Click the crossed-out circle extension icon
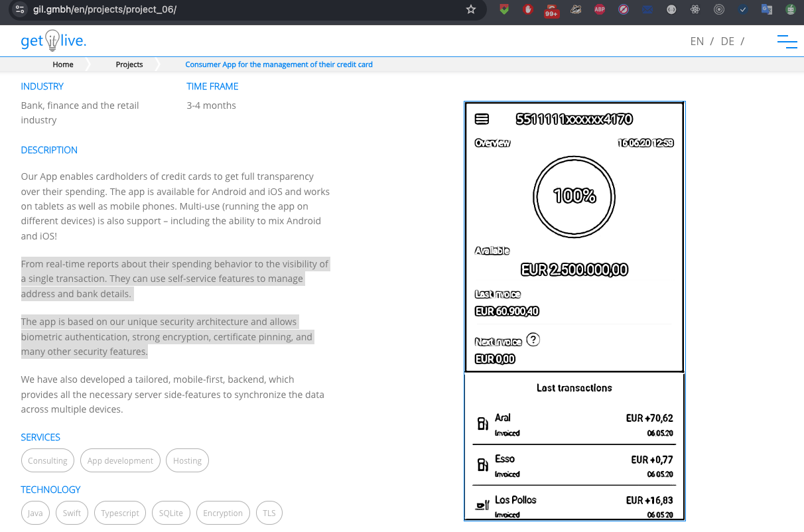Screen dimensions: 804x532 624,9
